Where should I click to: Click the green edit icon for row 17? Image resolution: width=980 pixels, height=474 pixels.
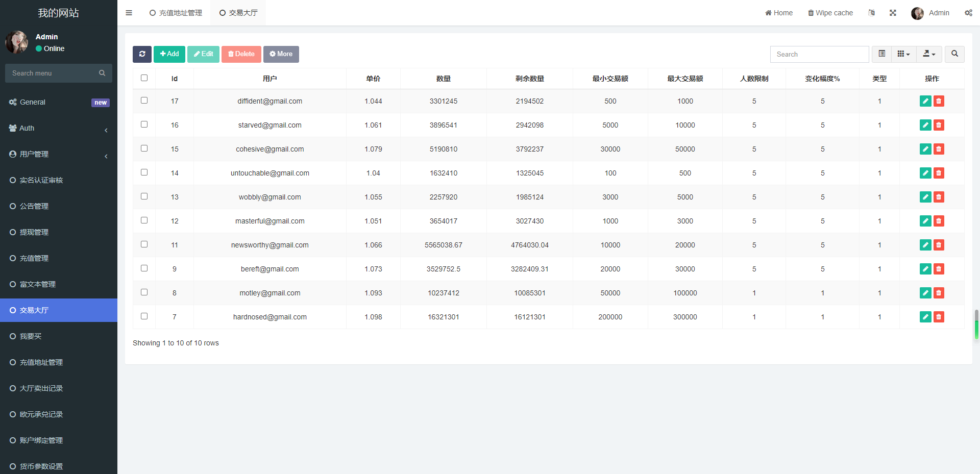(925, 101)
